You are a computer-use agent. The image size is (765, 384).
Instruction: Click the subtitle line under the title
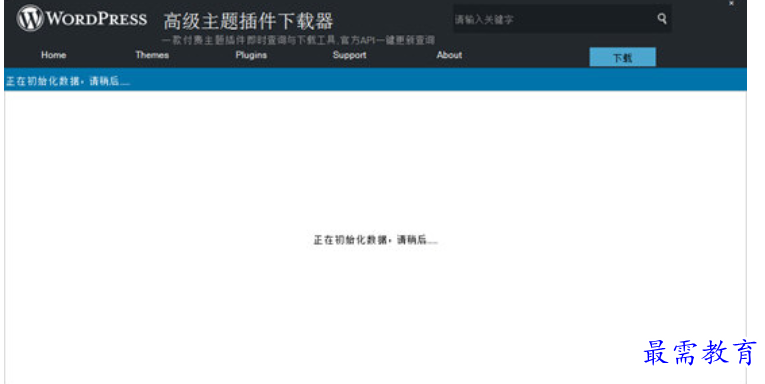click(298, 40)
